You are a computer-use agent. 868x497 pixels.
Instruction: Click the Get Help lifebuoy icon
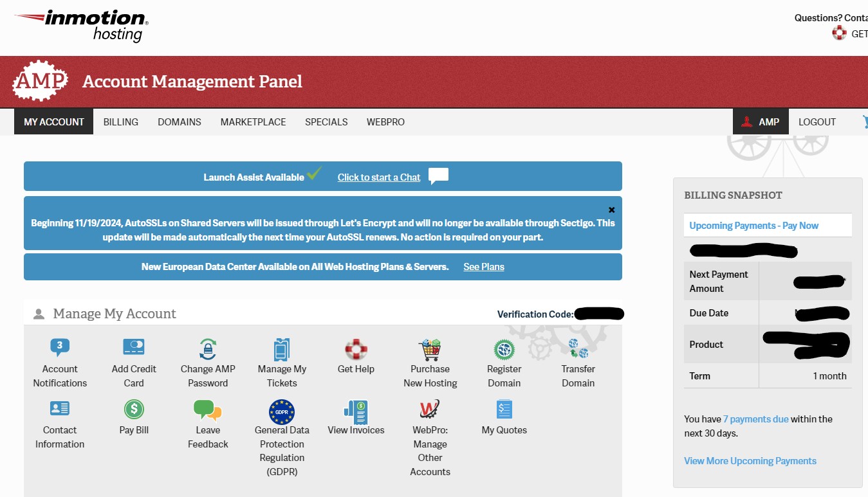[x=356, y=349]
